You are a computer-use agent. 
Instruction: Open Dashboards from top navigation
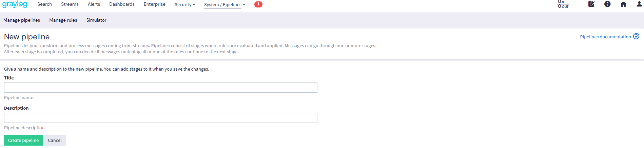(122, 4)
